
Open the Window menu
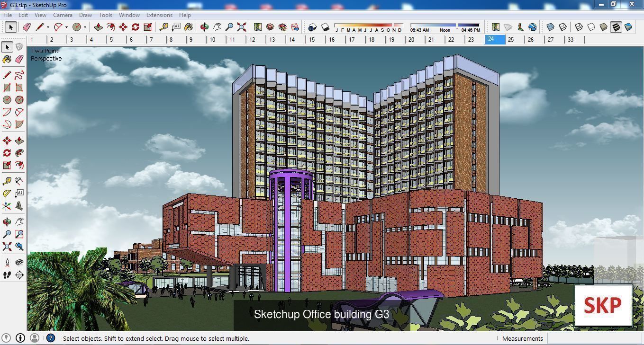pyautogui.click(x=129, y=15)
